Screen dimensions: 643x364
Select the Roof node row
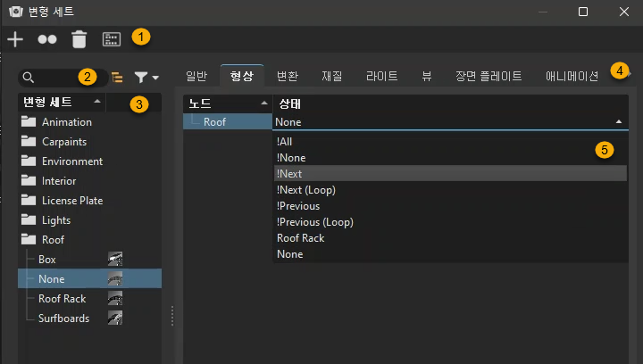pyautogui.click(x=228, y=122)
